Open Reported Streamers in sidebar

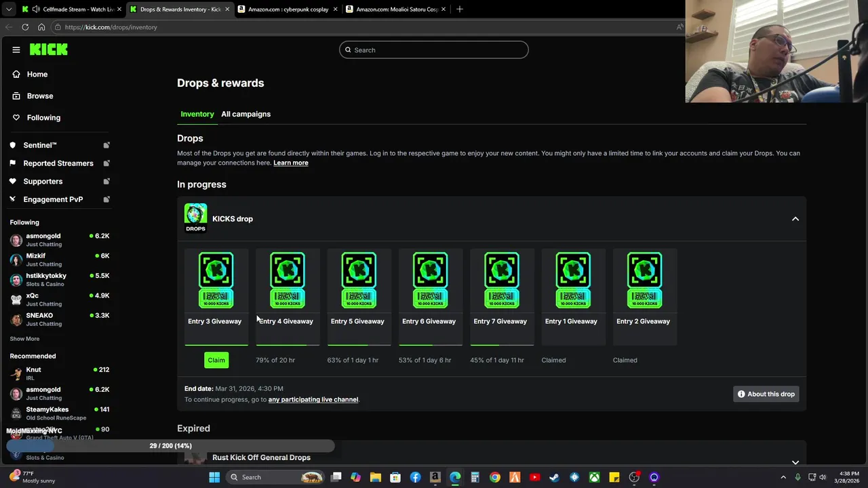tap(58, 163)
